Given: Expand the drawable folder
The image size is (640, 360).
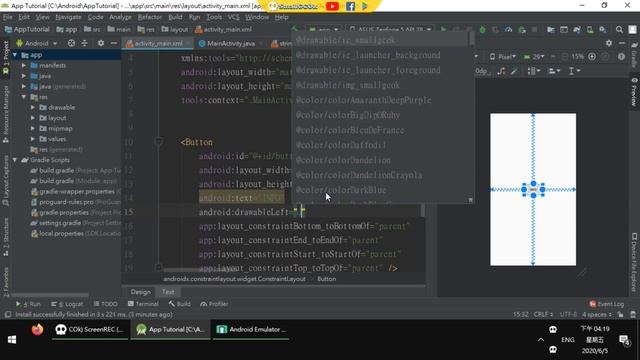Looking at the screenshot, I should coord(33,107).
